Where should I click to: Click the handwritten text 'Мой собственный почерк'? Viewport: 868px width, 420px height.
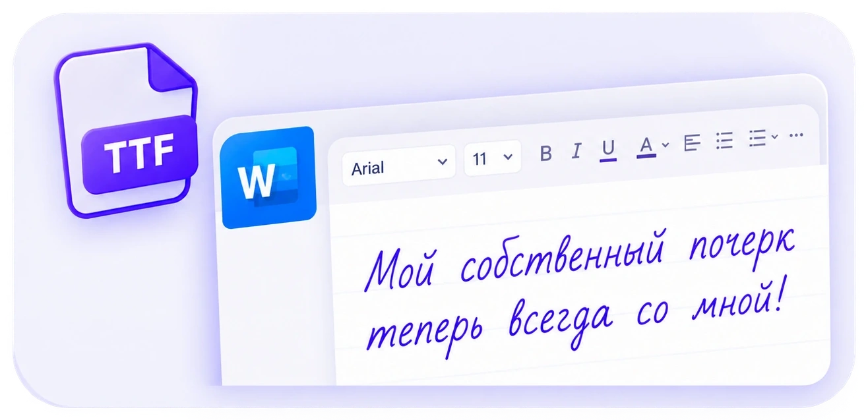pyautogui.click(x=579, y=260)
